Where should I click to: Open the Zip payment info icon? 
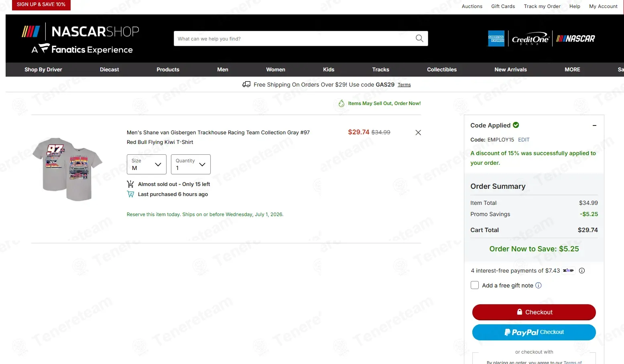click(x=582, y=271)
